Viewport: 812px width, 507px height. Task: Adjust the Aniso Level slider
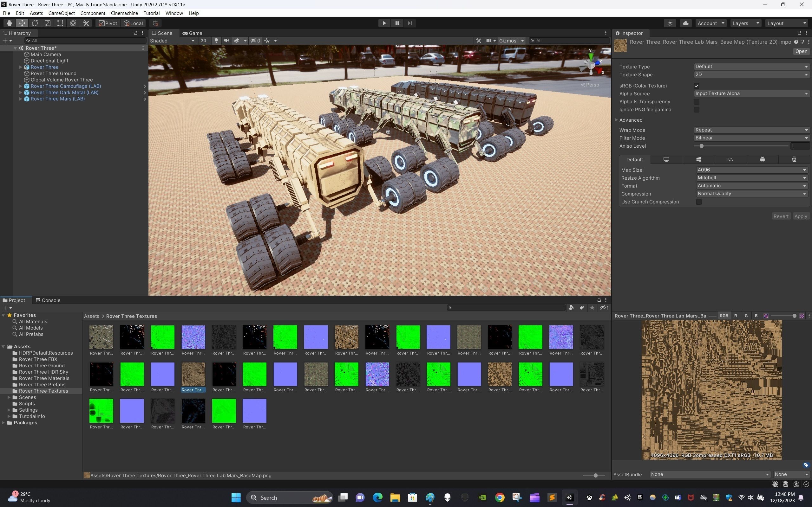coord(701,146)
